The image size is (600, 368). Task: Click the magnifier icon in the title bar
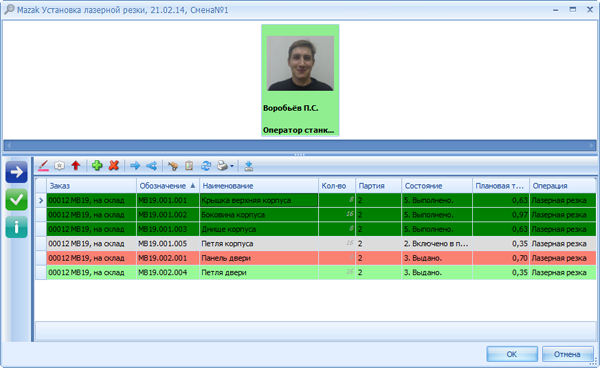(x=9, y=10)
